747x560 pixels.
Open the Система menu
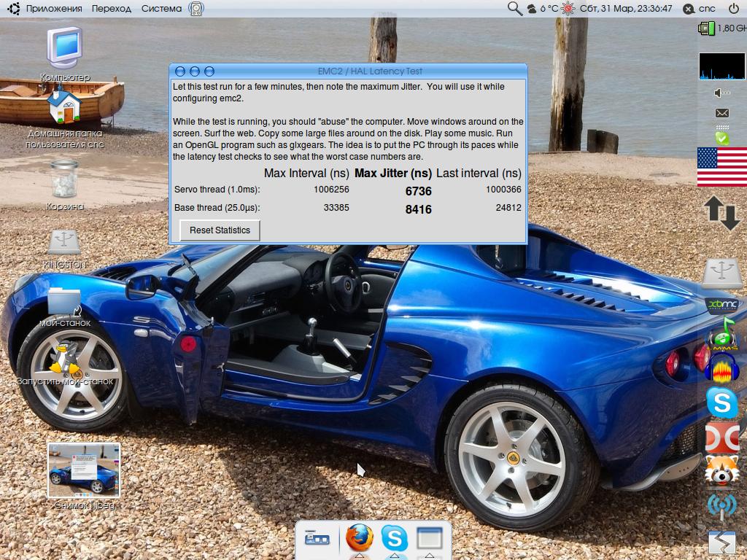click(161, 9)
